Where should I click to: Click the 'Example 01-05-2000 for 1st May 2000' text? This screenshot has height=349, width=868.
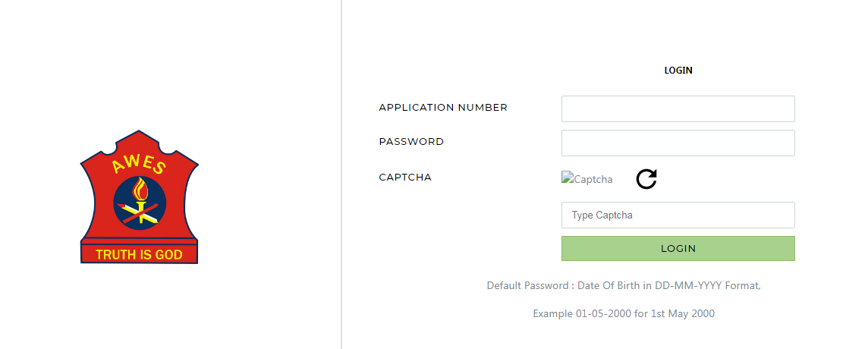pyautogui.click(x=624, y=313)
